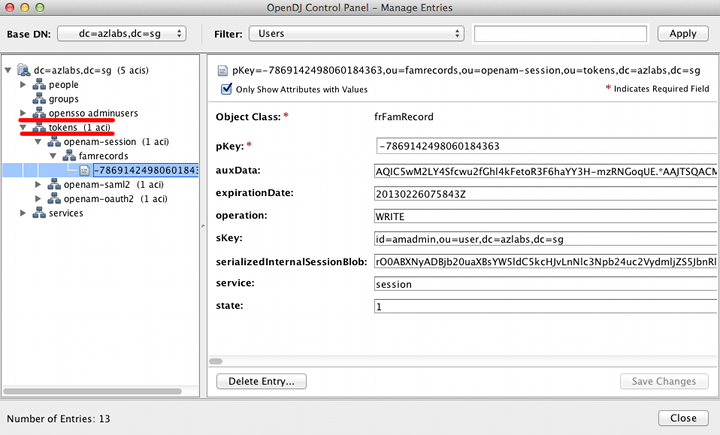
Task: Select the groups tree entry
Action: pyautogui.click(x=63, y=99)
